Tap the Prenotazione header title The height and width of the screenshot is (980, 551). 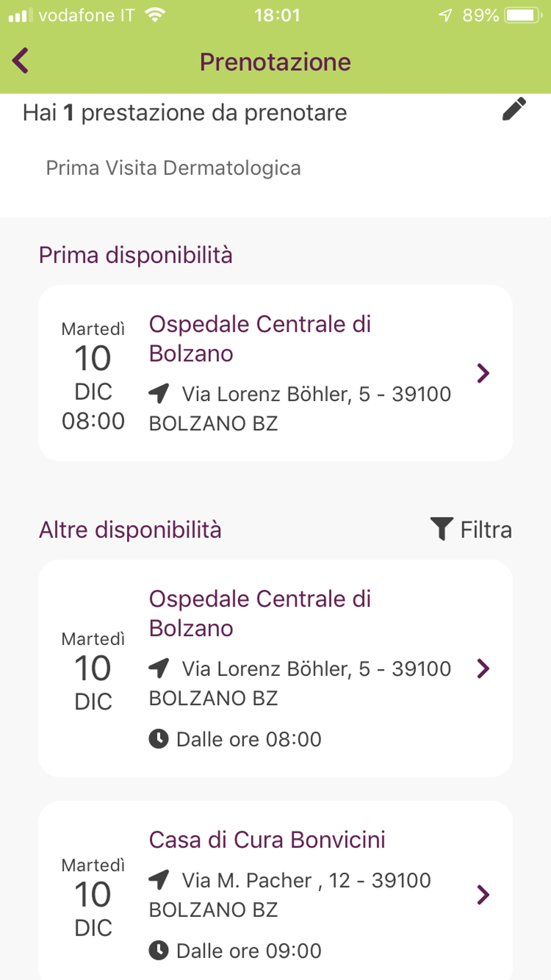click(x=275, y=62)
